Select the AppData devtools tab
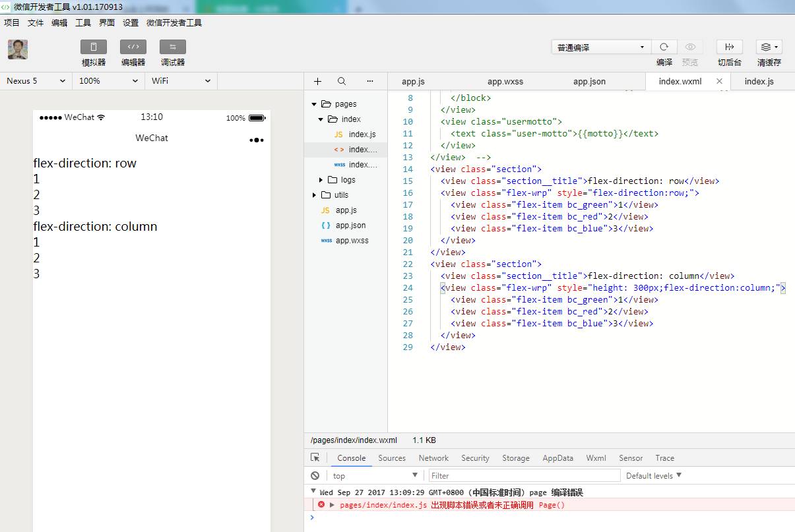This screenshot has height=532, width=795. (x=558, y=458)
